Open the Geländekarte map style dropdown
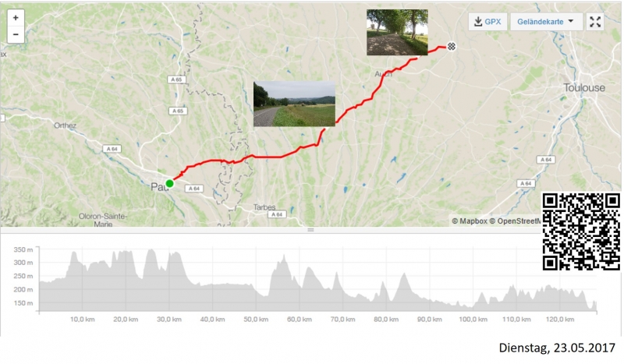The width and height of the screenshot is (624, 364). click(x=546, y=22)
